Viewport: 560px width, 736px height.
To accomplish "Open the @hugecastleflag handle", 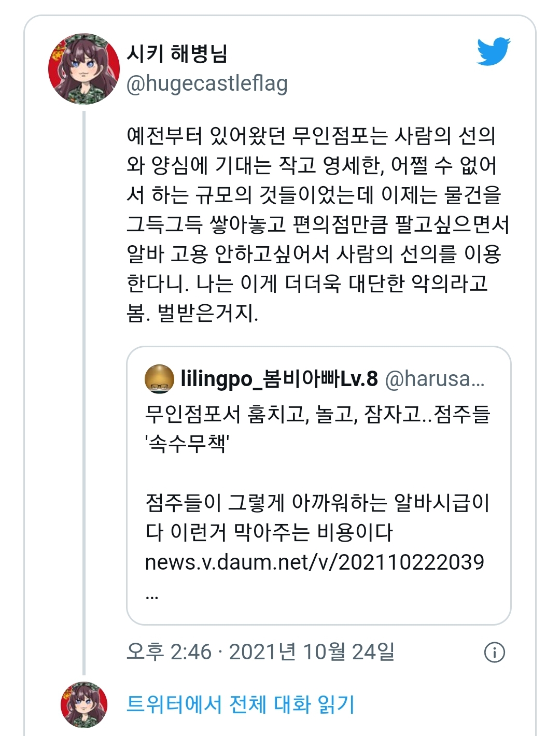I will [207, 83].
